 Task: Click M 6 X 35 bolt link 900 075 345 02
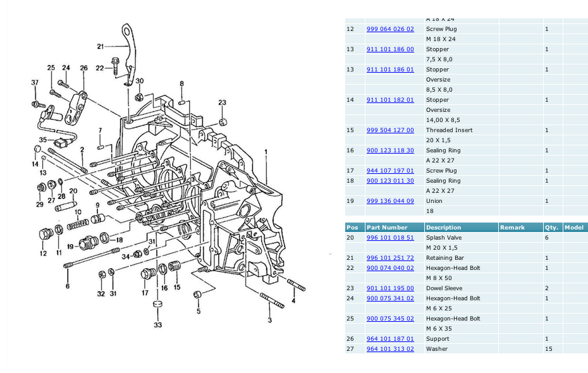pyautogui.click(x=390, y=319)
